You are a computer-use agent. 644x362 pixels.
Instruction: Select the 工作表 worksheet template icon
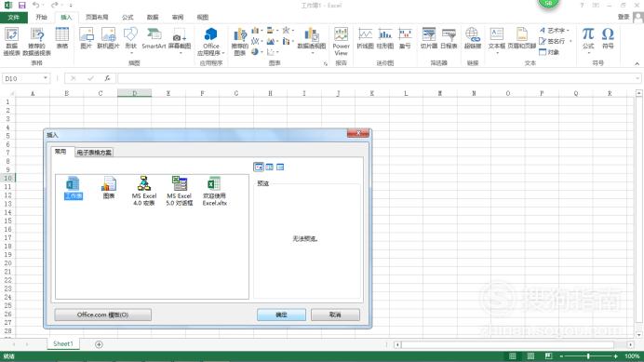coord(74,188)
